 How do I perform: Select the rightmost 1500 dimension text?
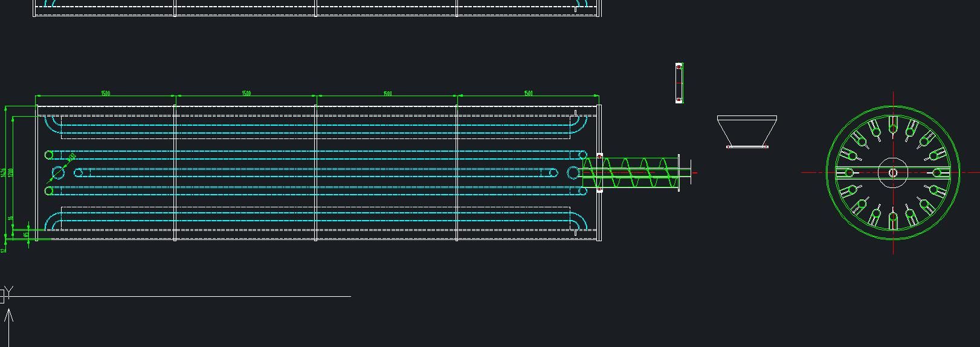click(x=528, y=93)
